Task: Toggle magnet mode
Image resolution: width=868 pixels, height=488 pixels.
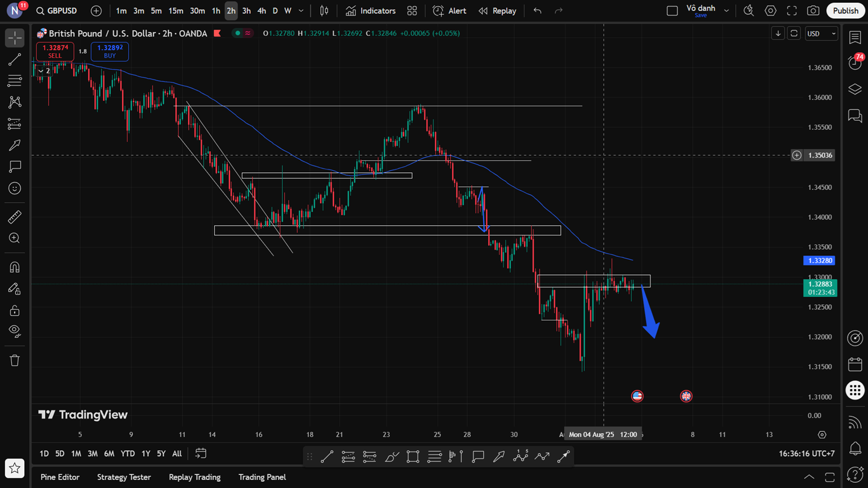Action: point(15,267)
